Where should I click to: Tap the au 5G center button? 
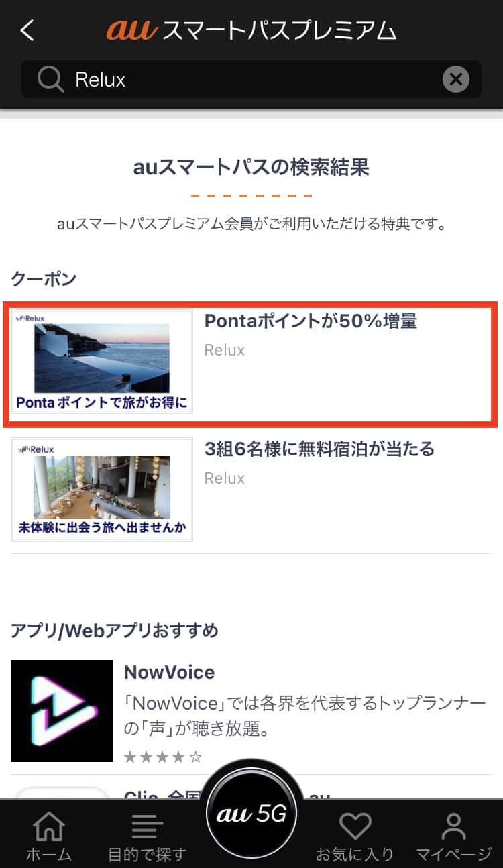pos(251,814)
